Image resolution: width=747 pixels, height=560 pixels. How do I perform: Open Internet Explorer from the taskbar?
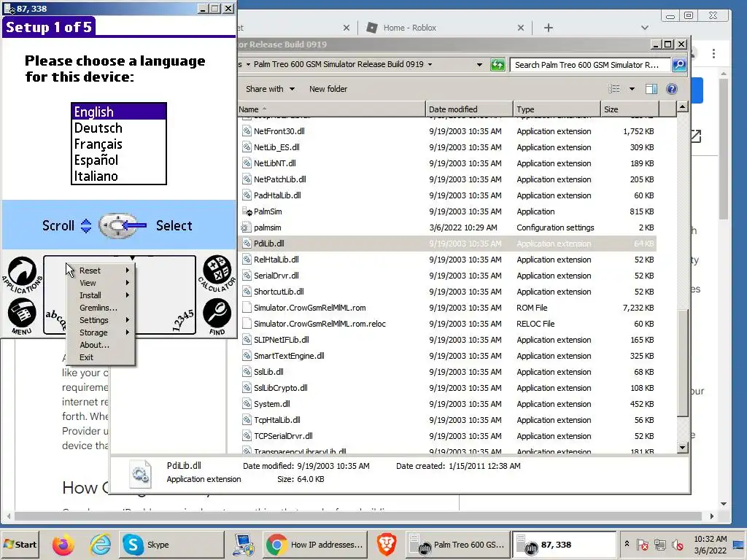click(x=100, y=545)
